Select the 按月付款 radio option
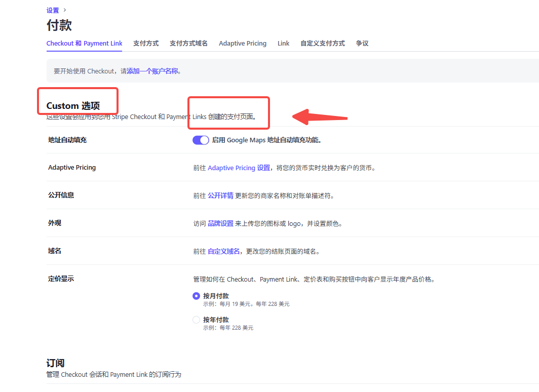 [x=196, y=296]
